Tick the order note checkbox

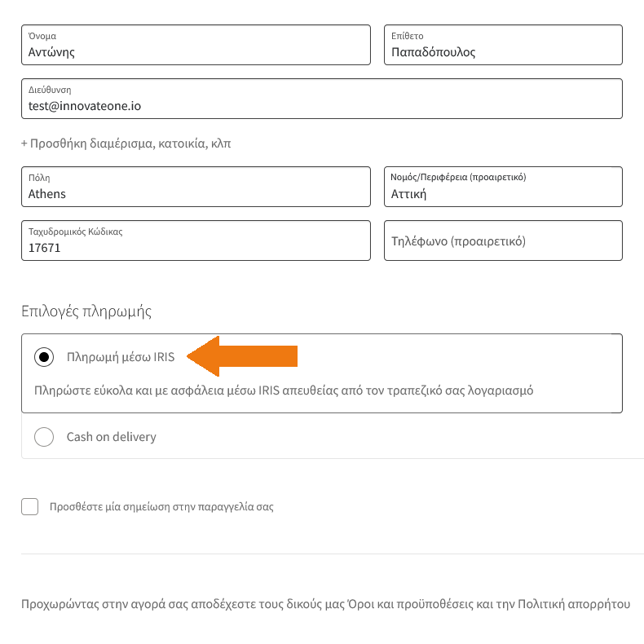coord(30,506)
